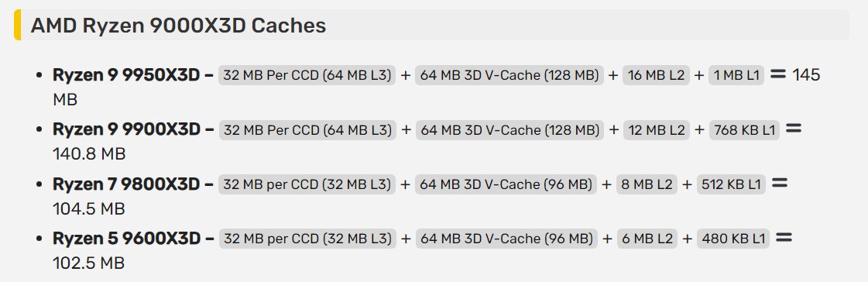
Task: Click the 6 MB L2 tag
Action: coord(647,239)
